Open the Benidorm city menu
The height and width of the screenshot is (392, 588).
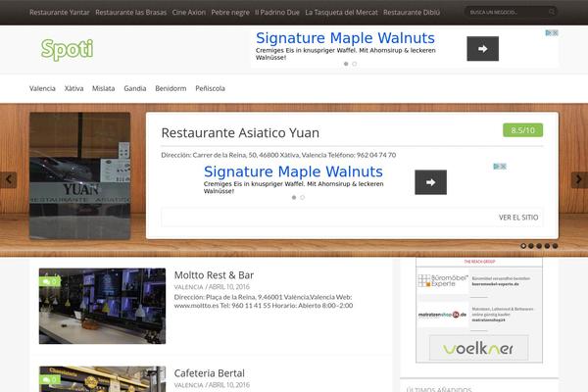(171, 88)
